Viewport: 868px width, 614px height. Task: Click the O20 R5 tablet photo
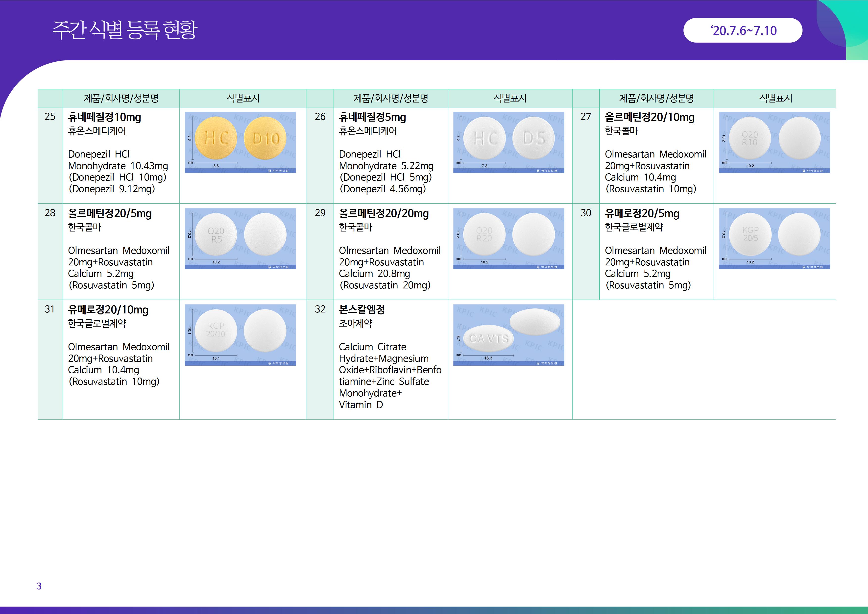coord(216,234)
